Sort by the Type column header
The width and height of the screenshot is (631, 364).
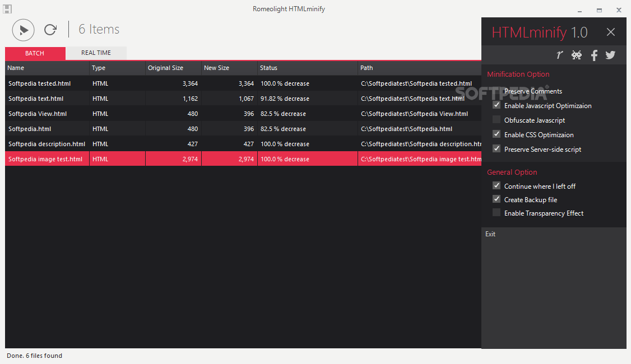pos(117,68)
